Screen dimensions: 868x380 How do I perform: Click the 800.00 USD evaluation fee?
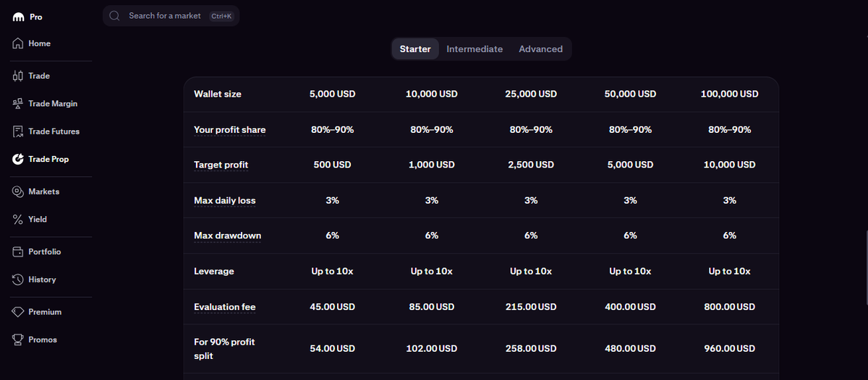tap(730, 307)
